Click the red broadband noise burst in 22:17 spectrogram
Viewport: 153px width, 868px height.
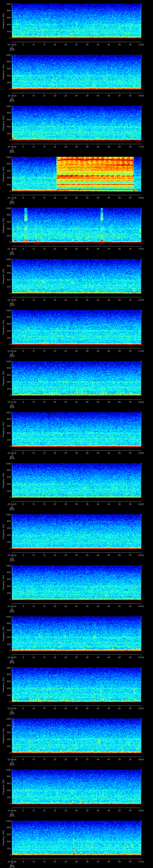pyautogui.click(x=95, y=174)
